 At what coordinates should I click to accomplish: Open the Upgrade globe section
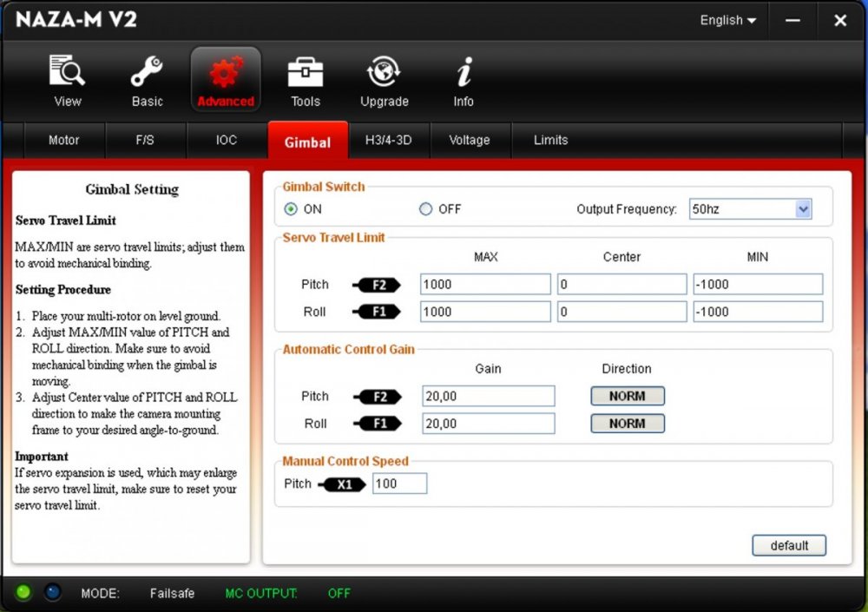point(385,81)
